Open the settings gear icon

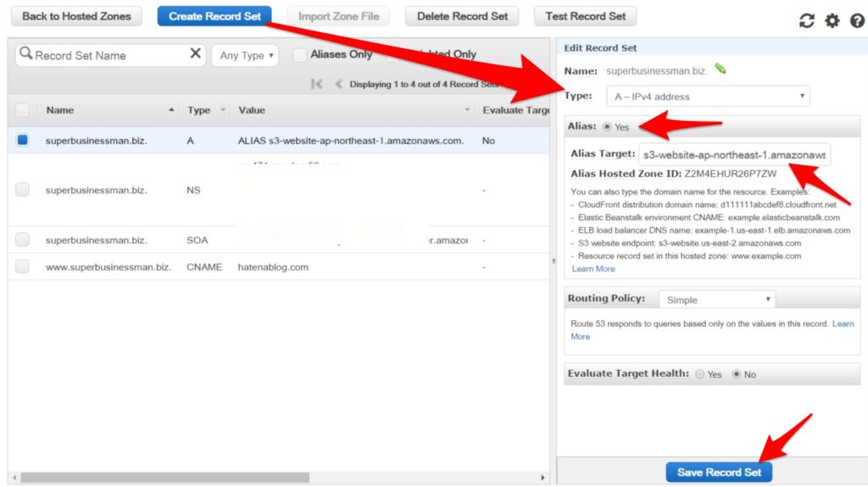point(832,20)
